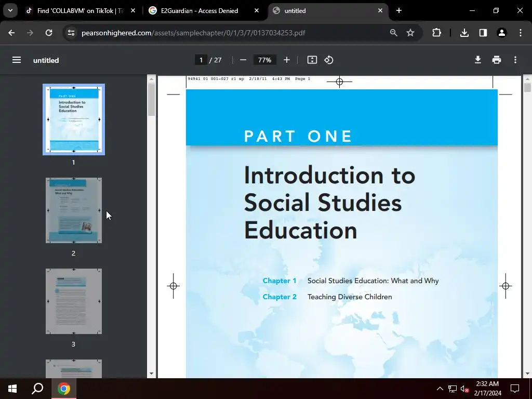Close the untitled PDF tab
The width and height of the screenshot is (532, 399).
[x=380, y=11]
